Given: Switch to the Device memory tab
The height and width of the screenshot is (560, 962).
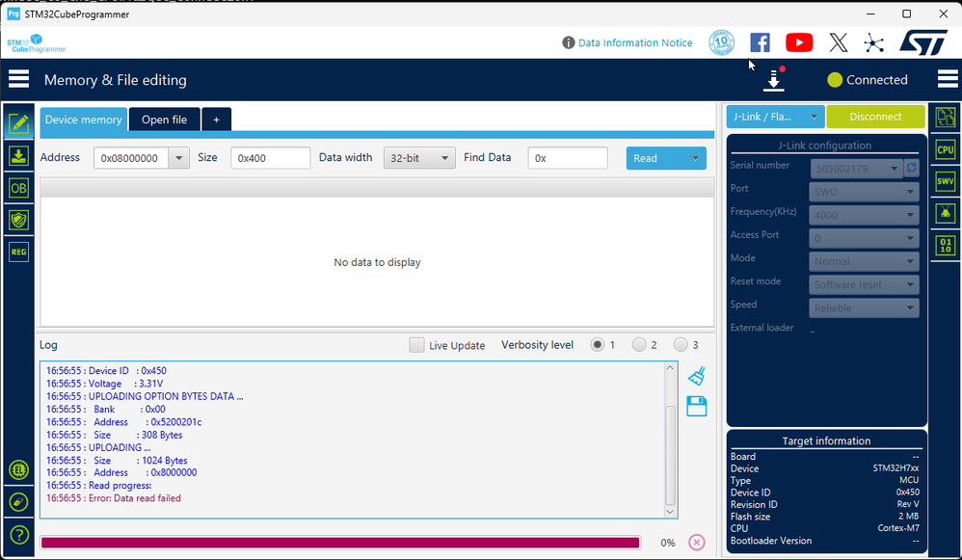Looking at the screenshot, I should (x=84, y=120).
